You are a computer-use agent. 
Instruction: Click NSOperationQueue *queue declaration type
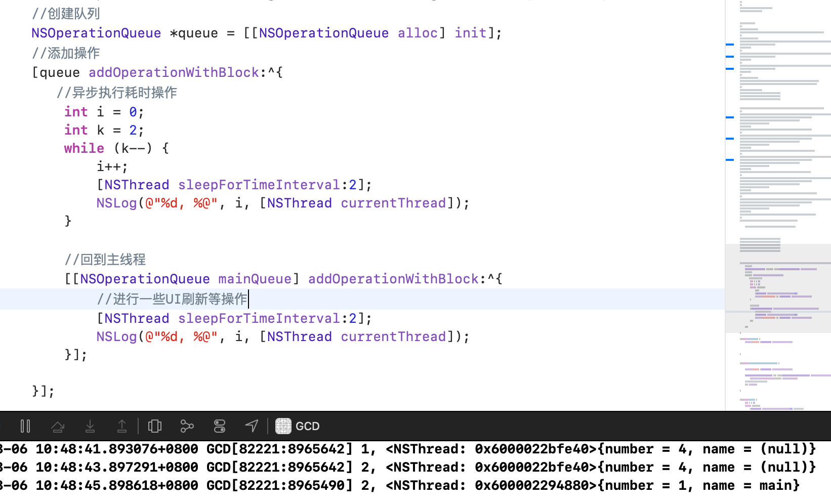[96, 33]
